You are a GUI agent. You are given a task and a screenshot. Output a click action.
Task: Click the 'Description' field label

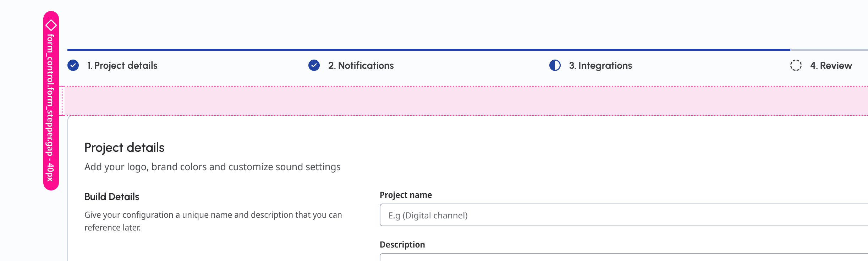[x=402, y=245]
